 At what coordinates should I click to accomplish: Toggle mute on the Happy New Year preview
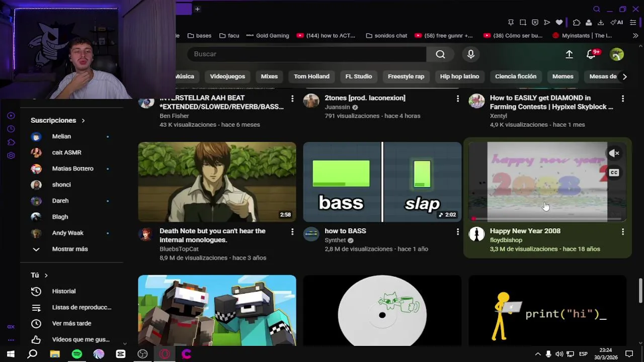614,153
